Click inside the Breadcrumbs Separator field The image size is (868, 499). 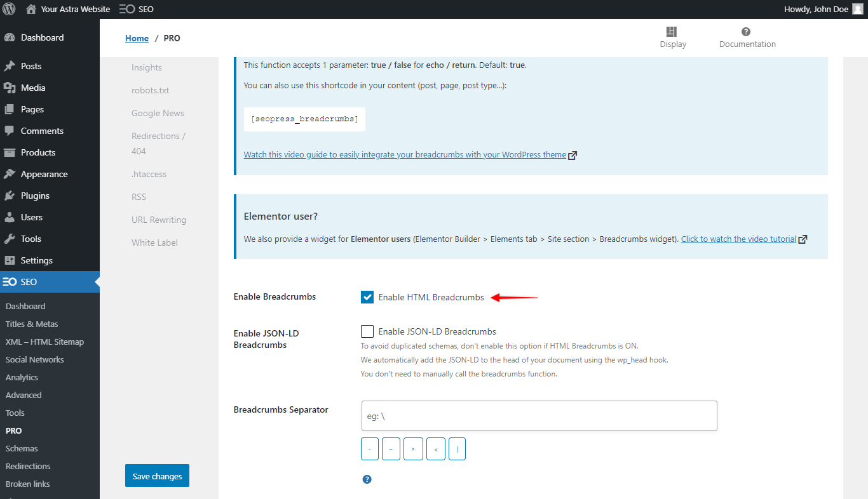(x=539, y=416)
